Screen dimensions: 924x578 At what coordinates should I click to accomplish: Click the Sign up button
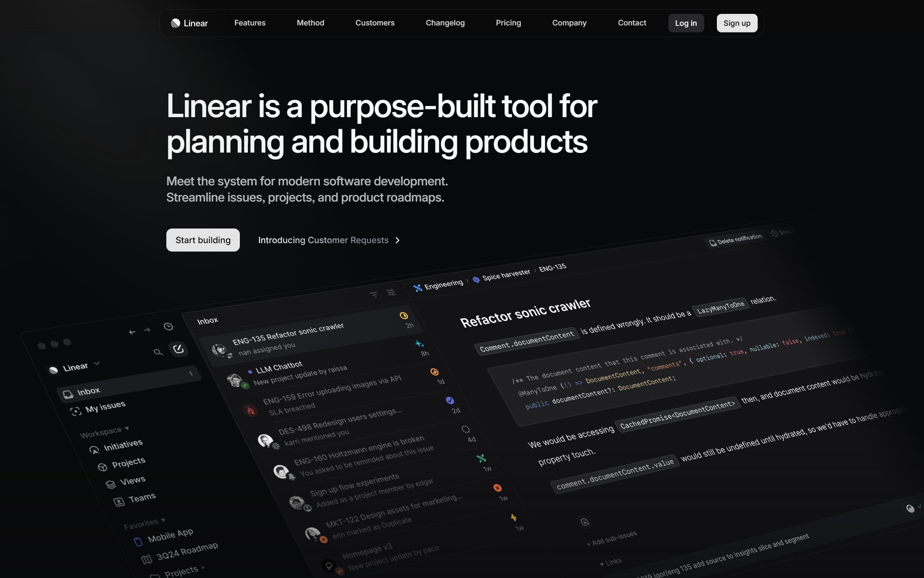pyautogui.click(x=737, y=23)
